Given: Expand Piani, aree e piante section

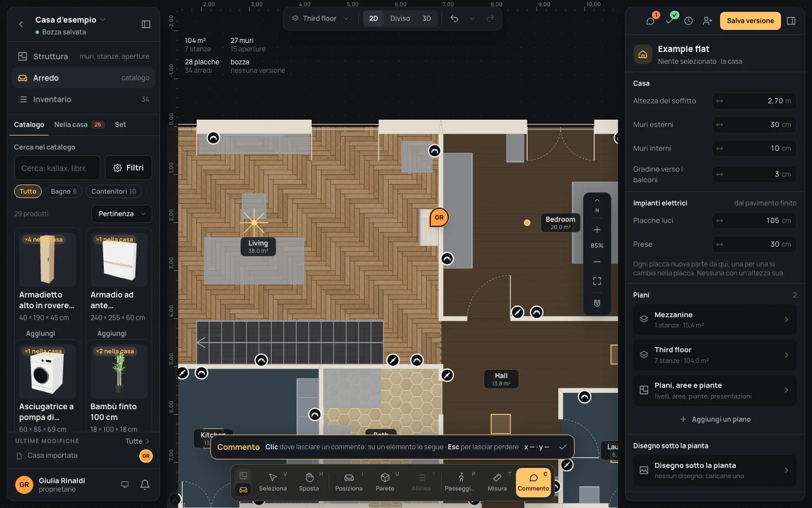Looking at the screenshot, I should 715,390.
